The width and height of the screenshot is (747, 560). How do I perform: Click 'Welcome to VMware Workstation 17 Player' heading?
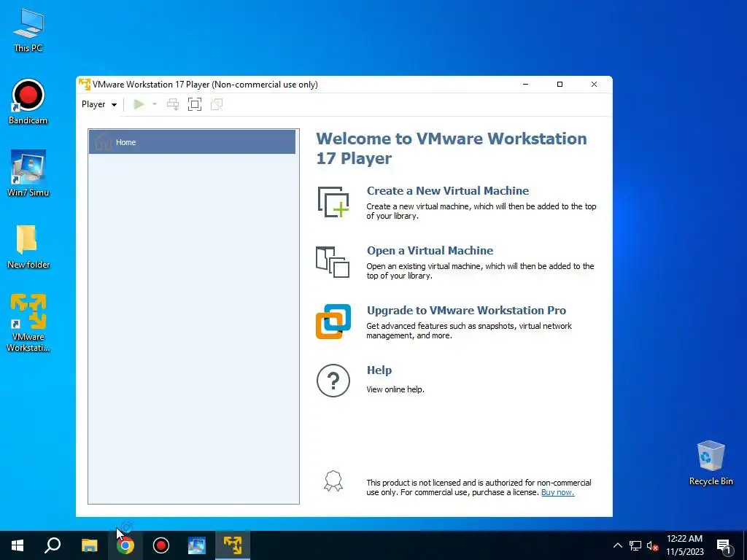coord(452,148)
